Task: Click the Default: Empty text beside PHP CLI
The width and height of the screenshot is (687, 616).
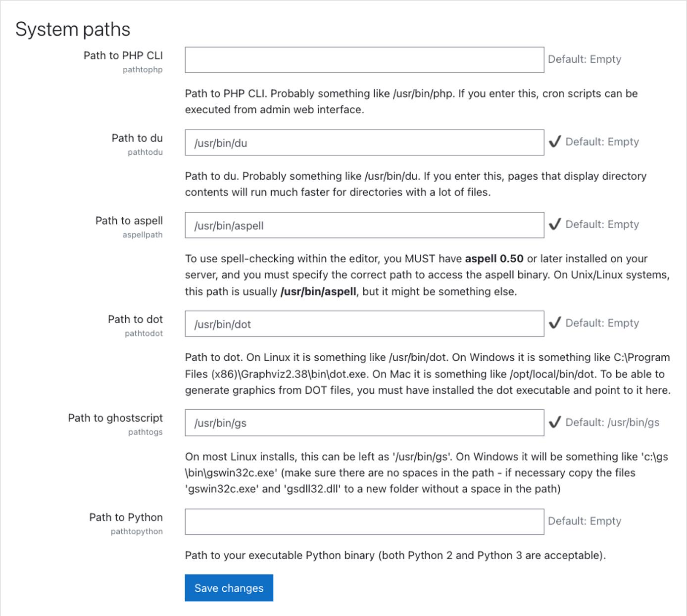Action: pos(584,59)
